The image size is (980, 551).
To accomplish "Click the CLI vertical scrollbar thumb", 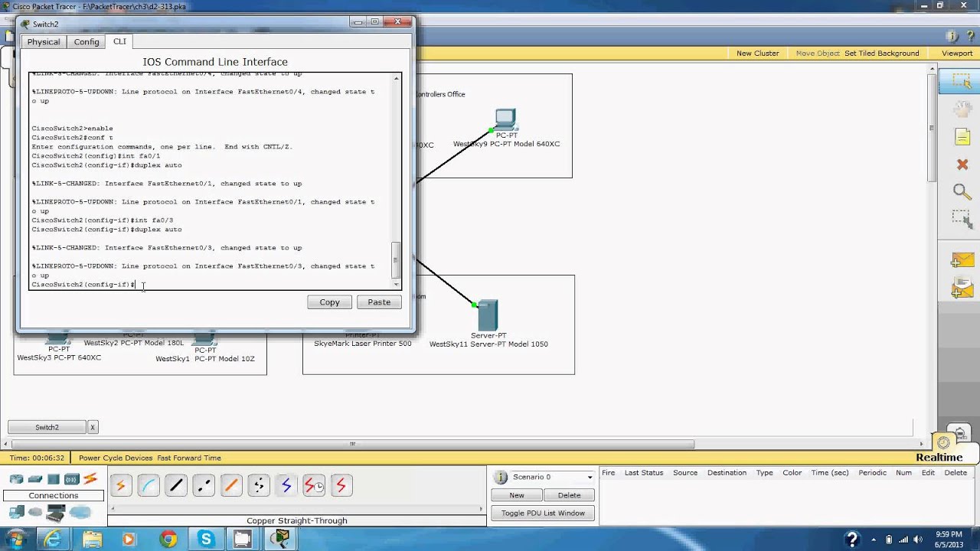I will pos(396,260).
